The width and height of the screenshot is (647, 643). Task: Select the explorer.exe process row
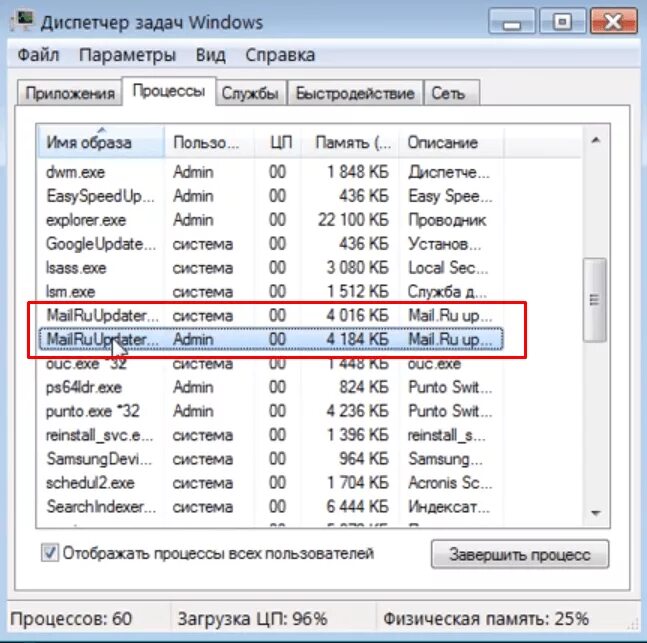click(270, 220)
